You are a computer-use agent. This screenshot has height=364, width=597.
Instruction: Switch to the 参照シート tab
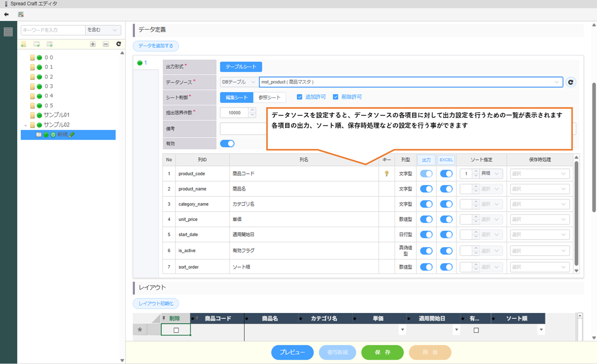269,98
